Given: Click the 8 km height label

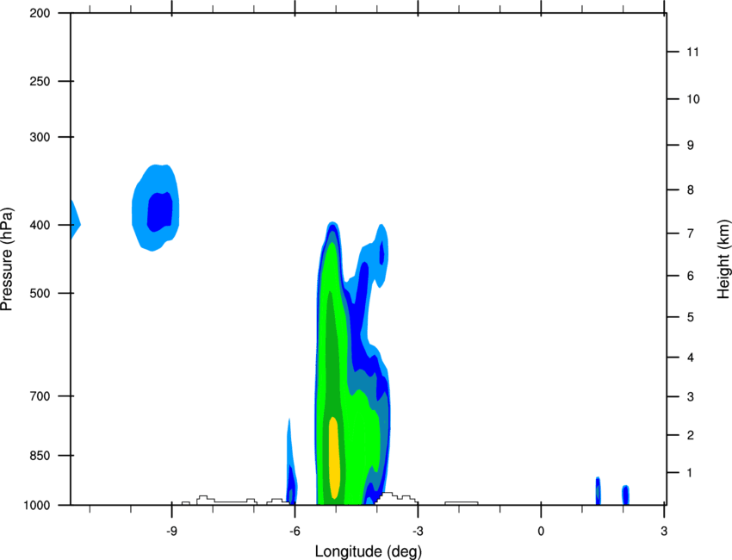Looking at the screenshot, I should [x=691, y=190].
